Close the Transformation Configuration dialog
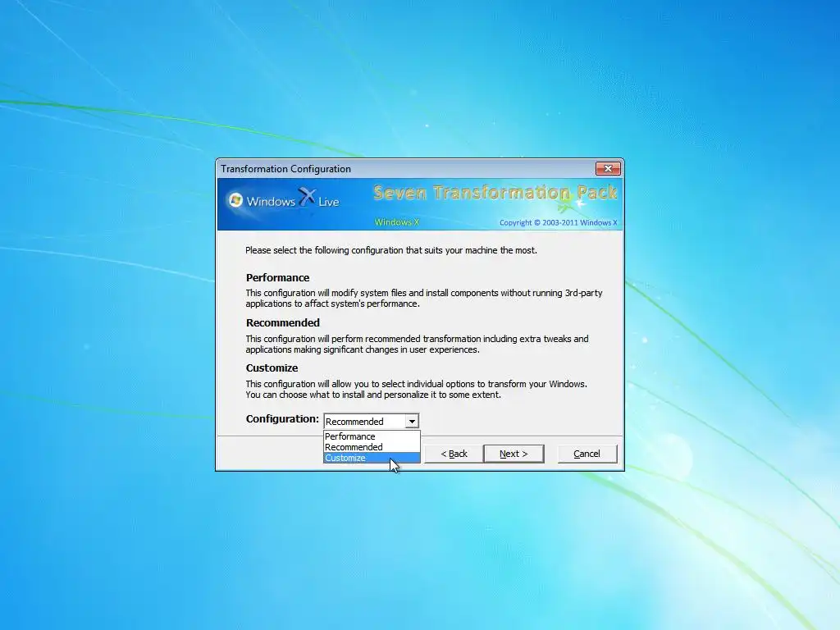This screenshot has height=630, width=840. pos(608,169)
